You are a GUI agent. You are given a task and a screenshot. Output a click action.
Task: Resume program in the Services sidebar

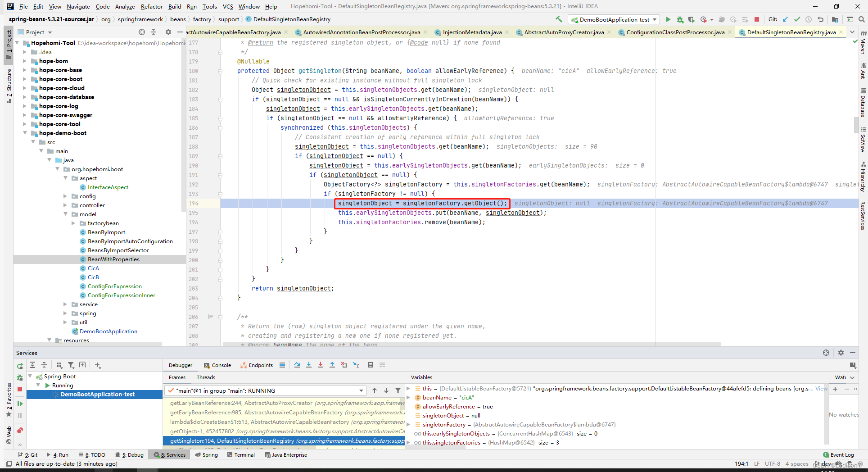point(20,404)
